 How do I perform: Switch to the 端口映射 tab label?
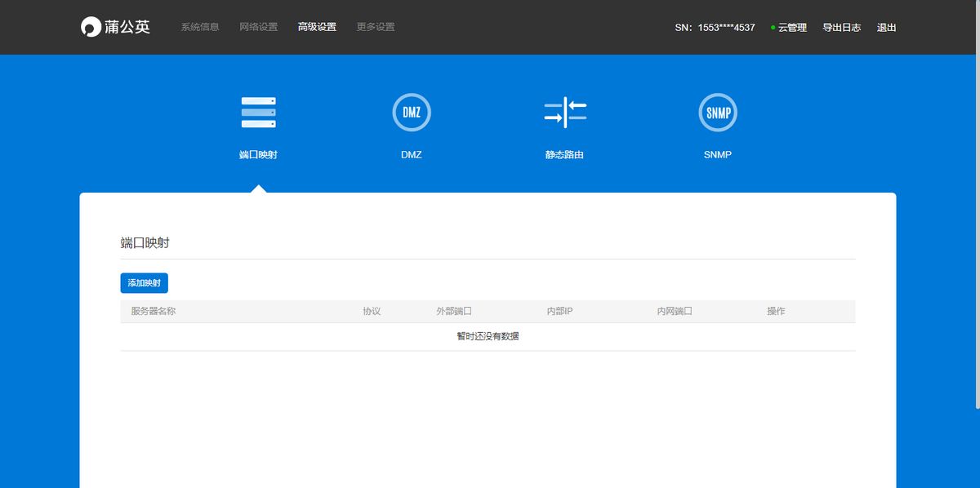click(x=258, y=154)
